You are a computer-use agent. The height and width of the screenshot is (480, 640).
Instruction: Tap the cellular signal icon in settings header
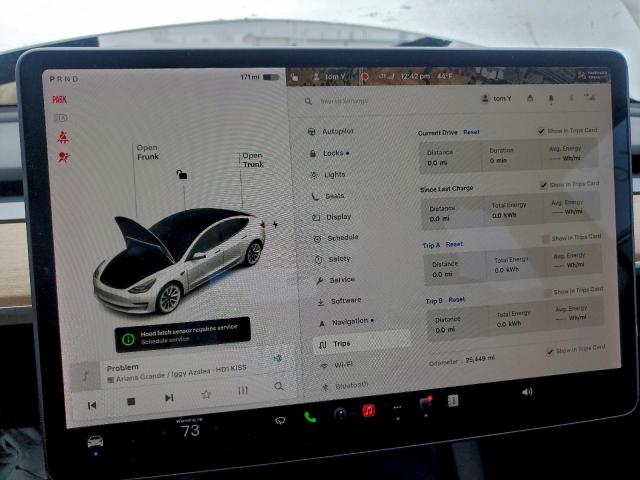tap(589, 97)
